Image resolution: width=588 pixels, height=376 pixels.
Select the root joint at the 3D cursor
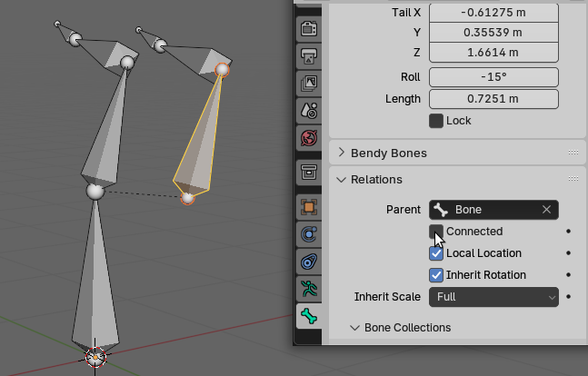pos(95,357)
